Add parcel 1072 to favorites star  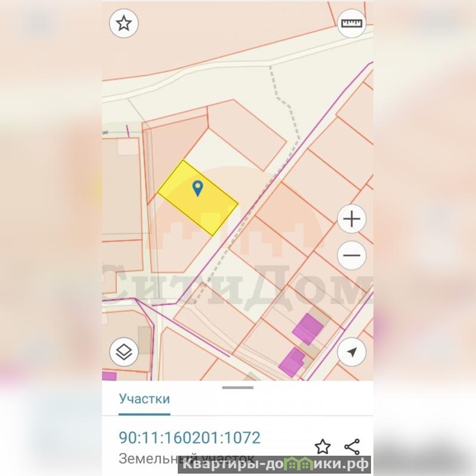click(322, 447)
